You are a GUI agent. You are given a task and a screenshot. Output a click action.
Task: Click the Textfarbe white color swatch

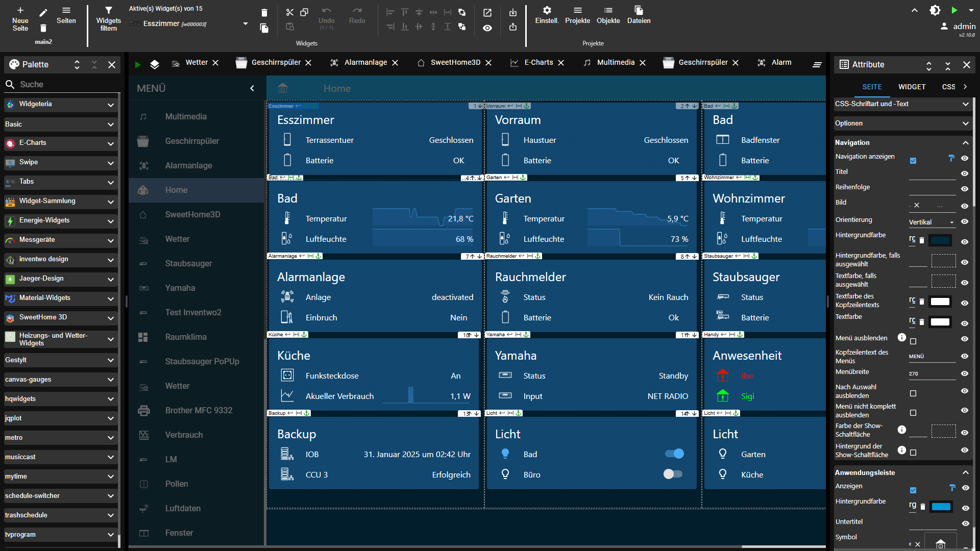coord(940,322)
